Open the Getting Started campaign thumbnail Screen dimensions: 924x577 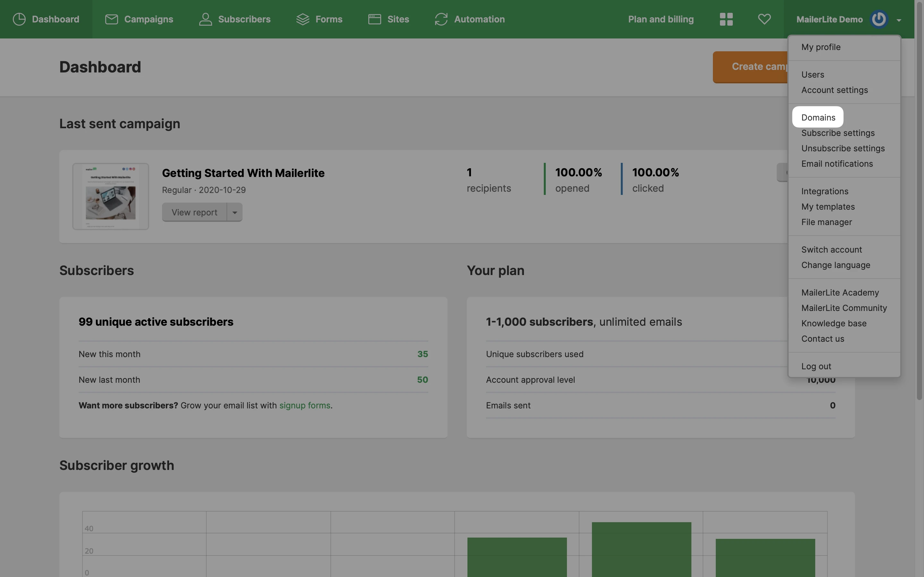(x=111, y=197)
